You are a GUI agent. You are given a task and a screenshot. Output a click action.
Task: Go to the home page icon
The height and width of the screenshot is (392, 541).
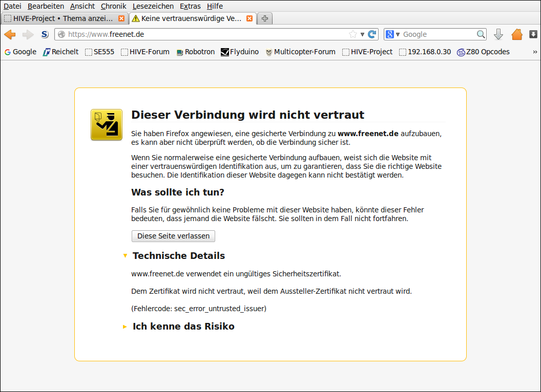coord(517,34)
